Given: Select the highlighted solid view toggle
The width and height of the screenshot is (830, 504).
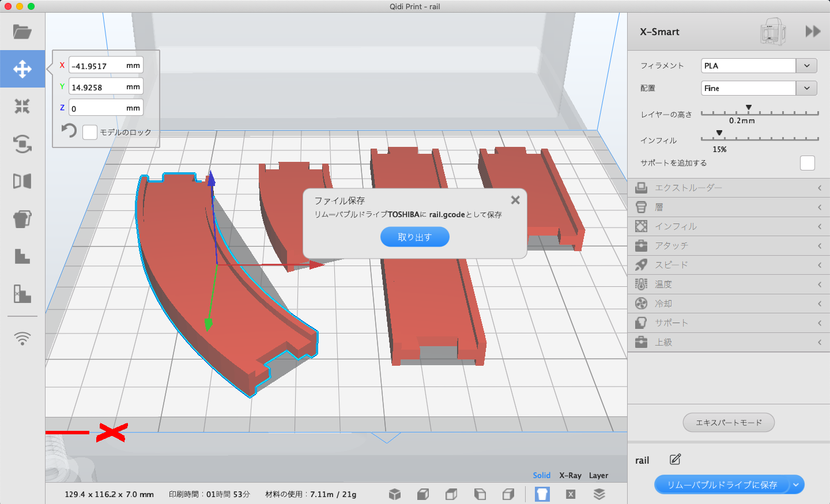Looking at the screenshot, I should point(542,494).
